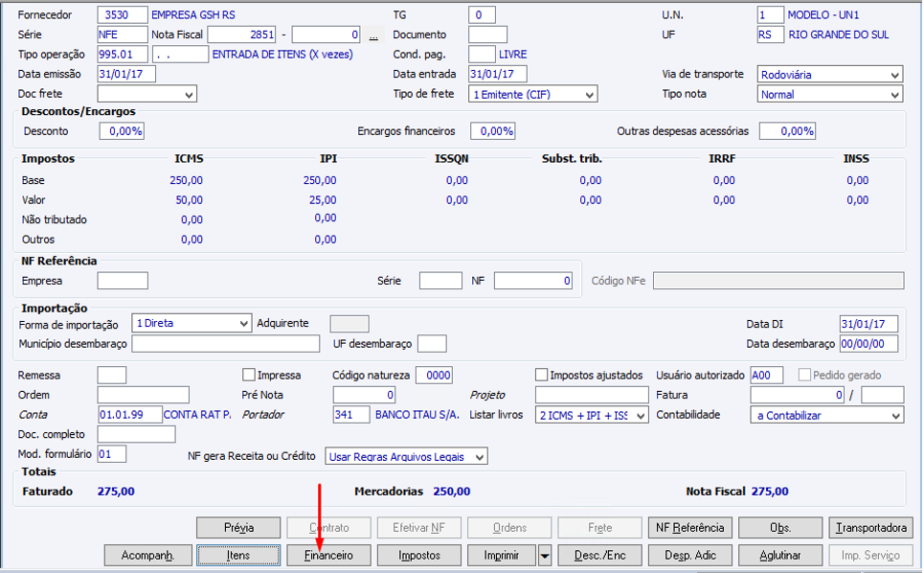Expand the Forma de importação dropdown

click(192, 324)
